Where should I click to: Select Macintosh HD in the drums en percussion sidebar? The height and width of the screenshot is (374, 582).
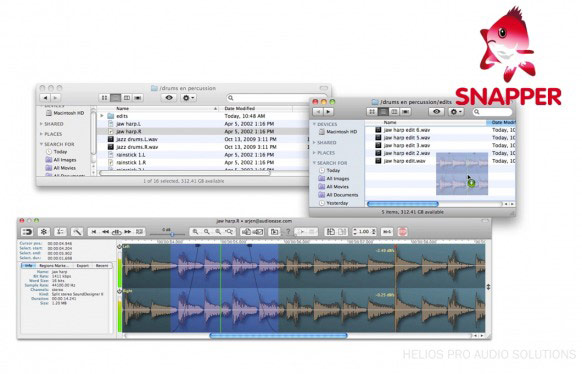(65, 113)
